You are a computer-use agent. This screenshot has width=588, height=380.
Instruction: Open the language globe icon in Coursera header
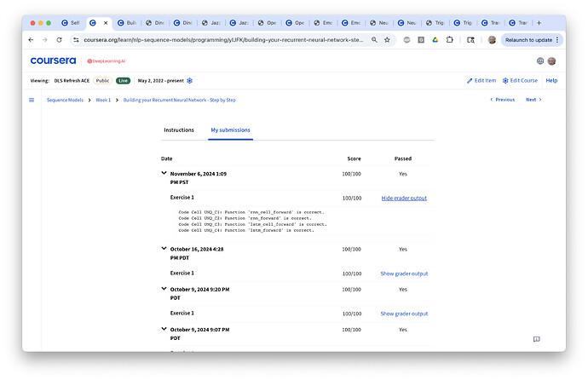point(540,61)
